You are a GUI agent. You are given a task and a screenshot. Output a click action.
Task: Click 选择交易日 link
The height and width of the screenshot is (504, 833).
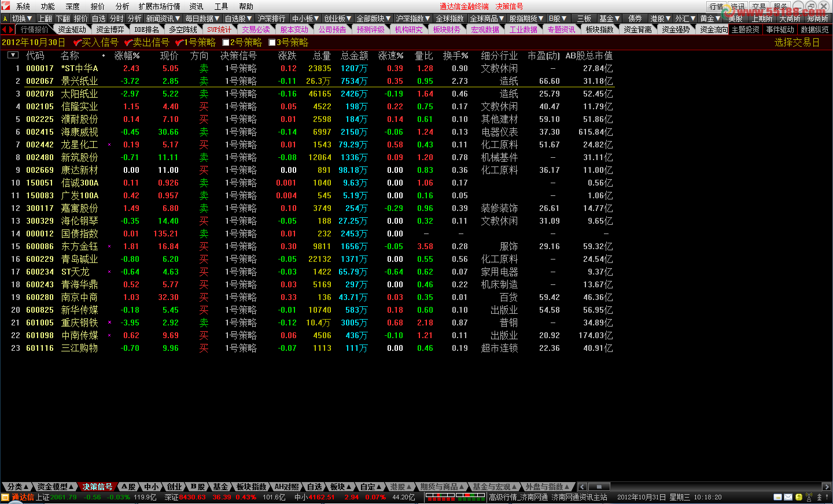coord(797,43)
